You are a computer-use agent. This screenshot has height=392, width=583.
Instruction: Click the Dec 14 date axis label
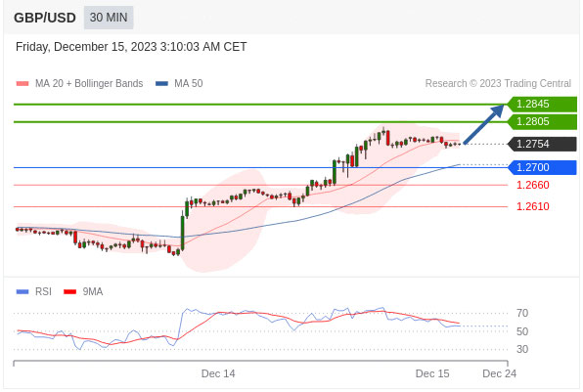click(218, 373)
